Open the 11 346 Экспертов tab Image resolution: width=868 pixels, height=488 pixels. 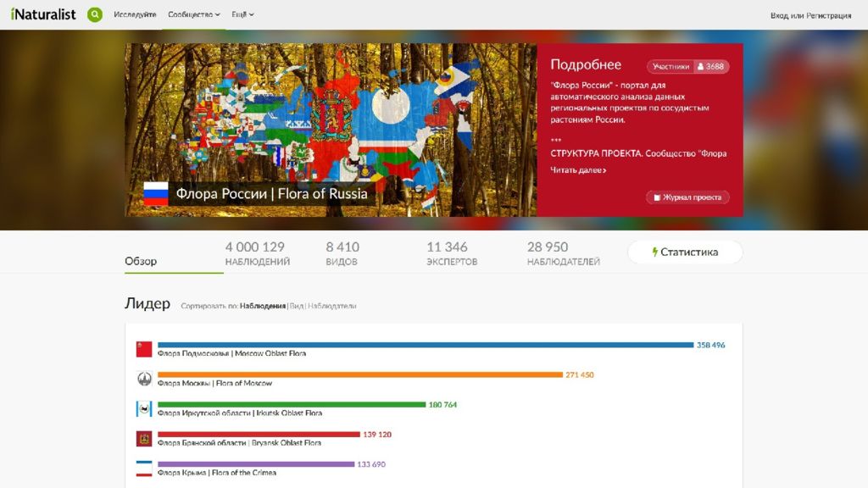click(452, 253)
